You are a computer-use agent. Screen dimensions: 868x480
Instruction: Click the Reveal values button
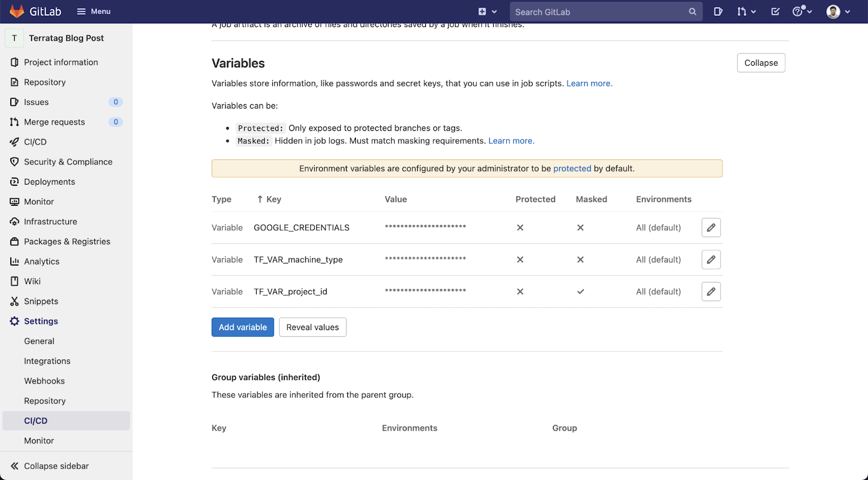(x=312, y=327)
